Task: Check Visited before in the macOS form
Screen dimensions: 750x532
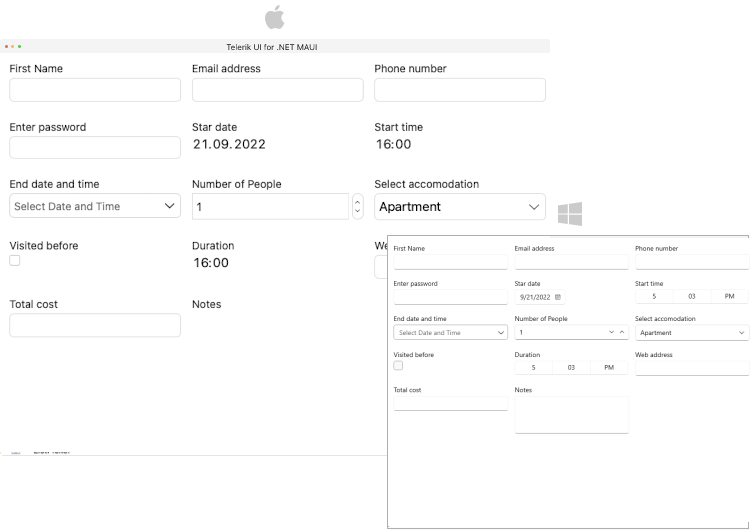Action: coord(15,261)
